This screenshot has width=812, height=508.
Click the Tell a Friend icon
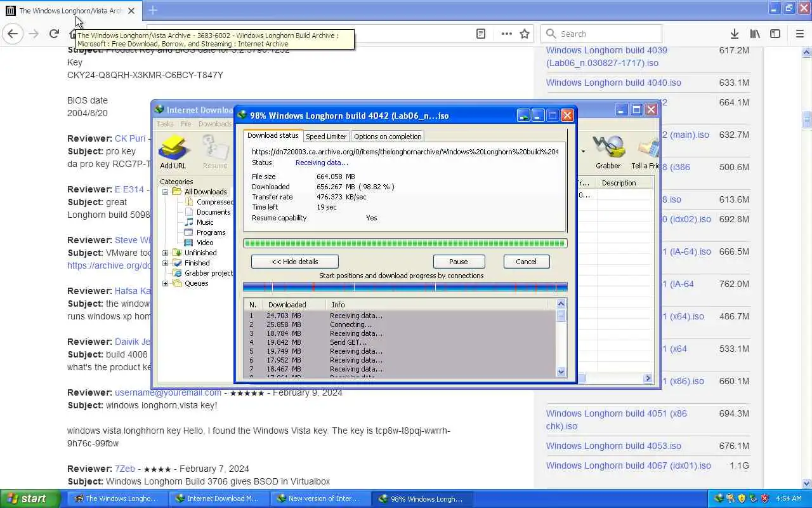tap(645, 152)
